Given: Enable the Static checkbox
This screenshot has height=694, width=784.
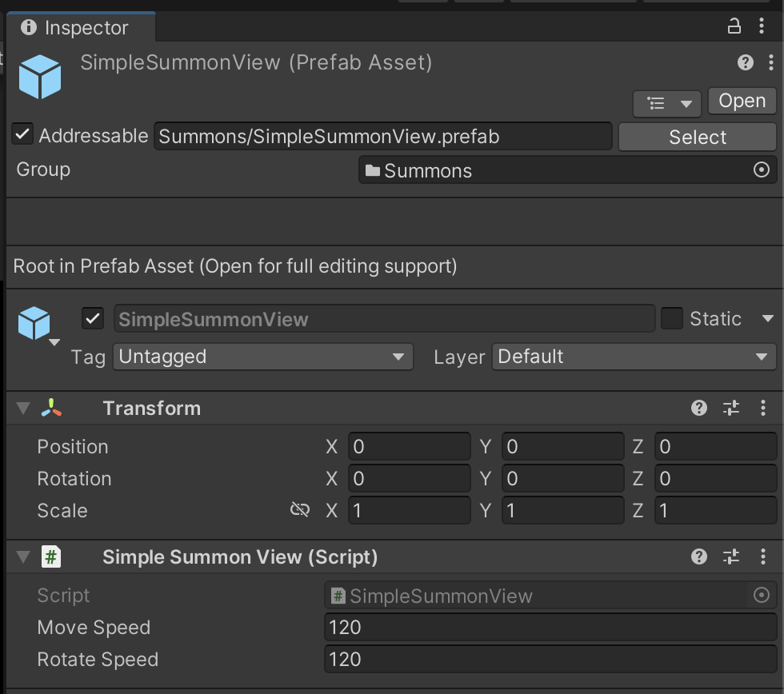Looking at the screenshot, I should click(x=672, y=319).
